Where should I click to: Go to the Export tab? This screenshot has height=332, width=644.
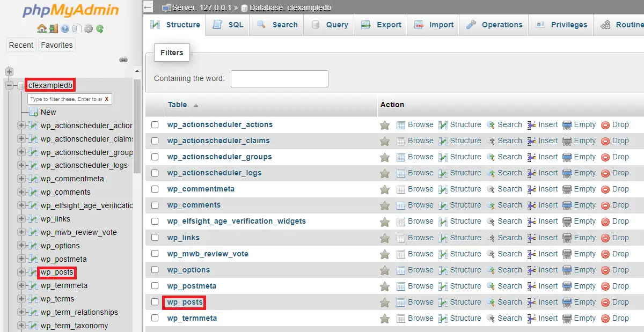tap(380, 25)
